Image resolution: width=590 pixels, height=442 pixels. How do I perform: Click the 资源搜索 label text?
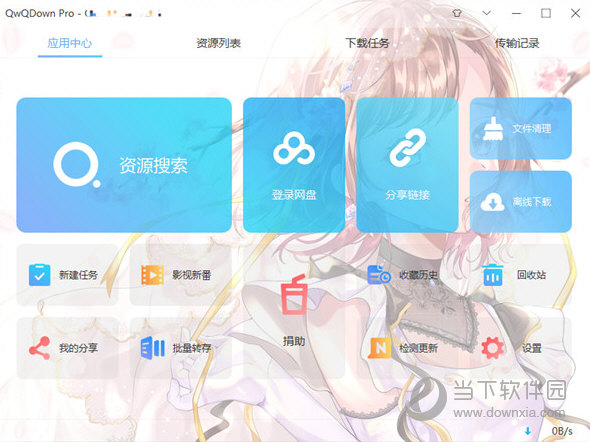[154, 166]
